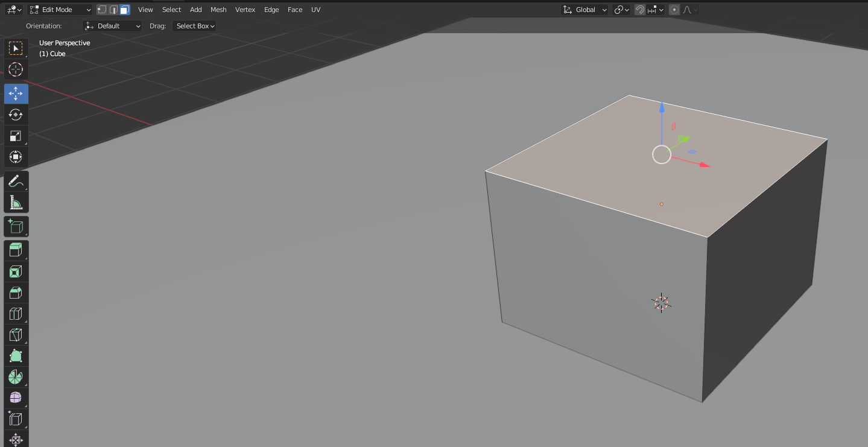This screenshot has width=868, height=447.
Task: Open the Select Box drag dropdown
Action: 194,26
